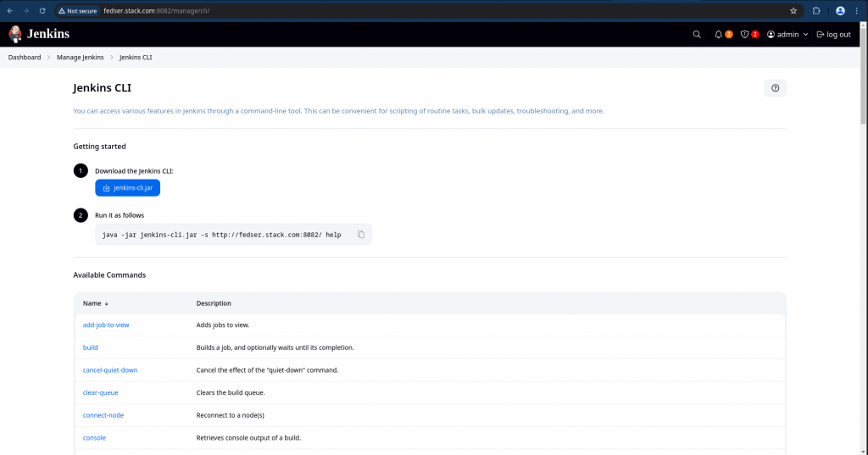The width and height of the screenshot is (868, 455).
Task: Sort the table by Name column
Action: 96,303
